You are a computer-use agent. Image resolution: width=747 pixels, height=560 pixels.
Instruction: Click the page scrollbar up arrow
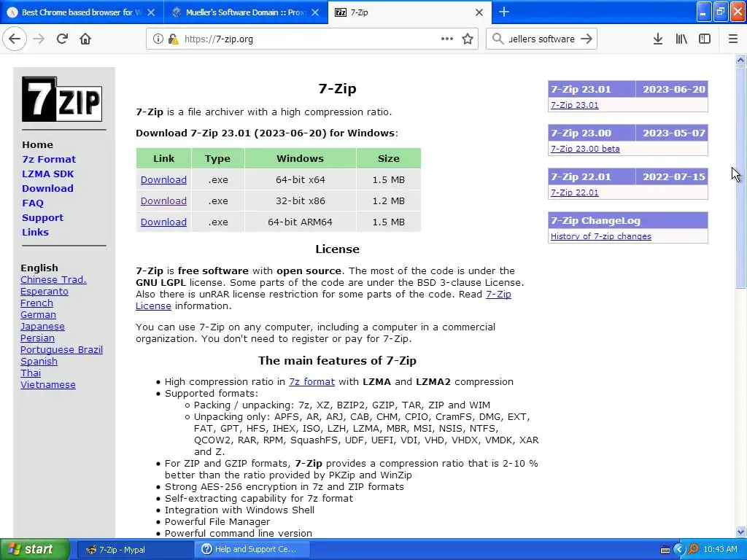click(x=740, y=60)
